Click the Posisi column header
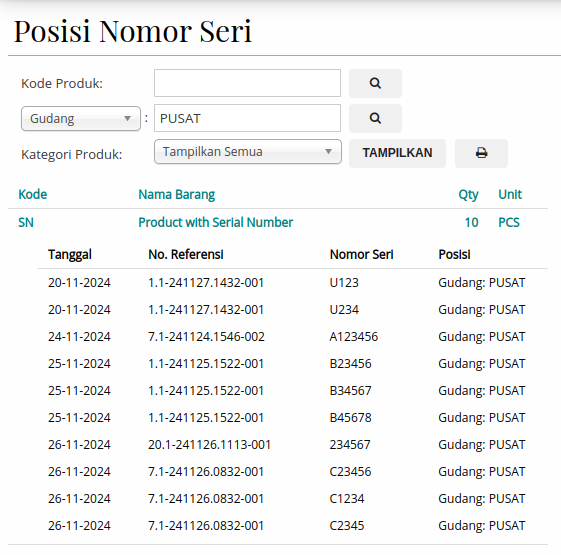The height and width of the screenshot is (555, 561). pos(454,254)
